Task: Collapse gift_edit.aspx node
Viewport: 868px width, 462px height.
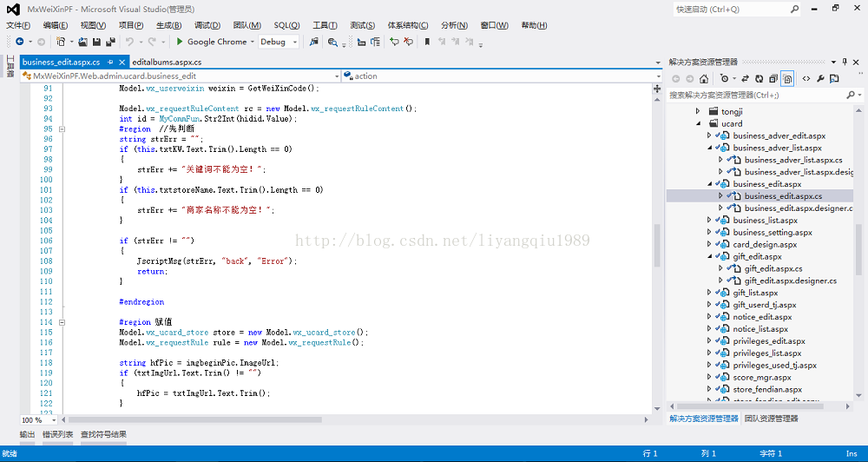Action: 709,256
